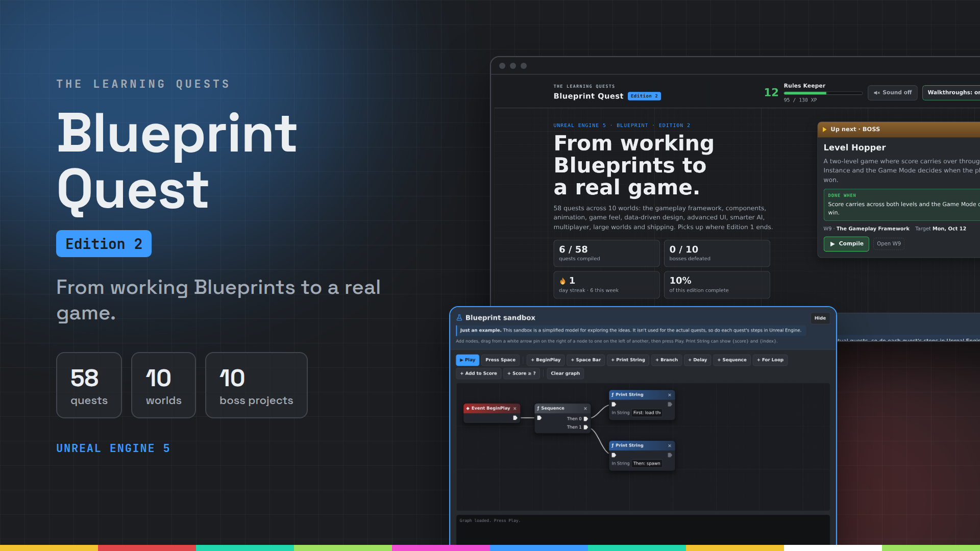
Task: Click the f icon on lower Print String
Action: (x=612, y=445)
